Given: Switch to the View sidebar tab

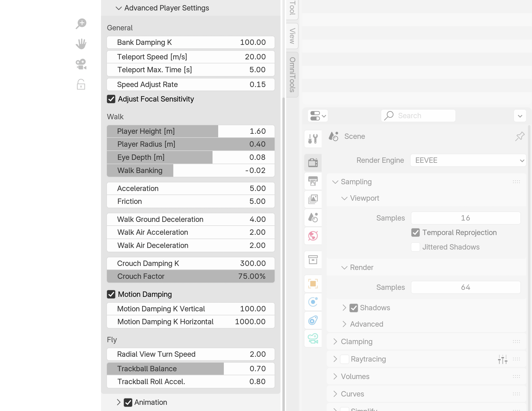Looking at the screenshot, I should point(292,36).
